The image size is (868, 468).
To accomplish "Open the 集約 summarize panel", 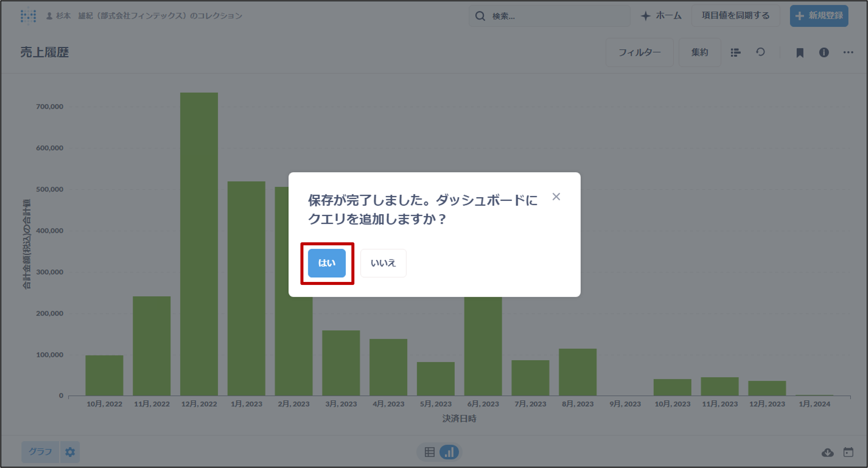I will click(699, 53).
